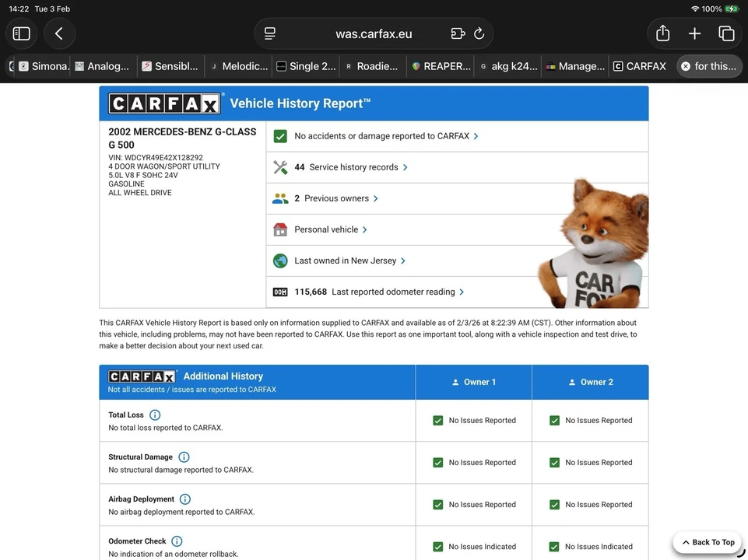Open the share sheet icon
Viewport: 748px width, 560px height.
(662, 33)
